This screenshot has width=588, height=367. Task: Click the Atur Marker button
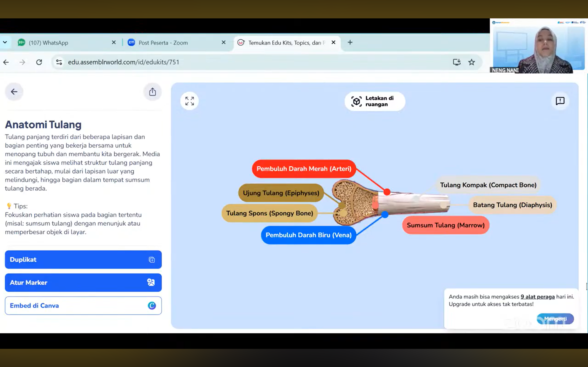[x=83, y=283]
